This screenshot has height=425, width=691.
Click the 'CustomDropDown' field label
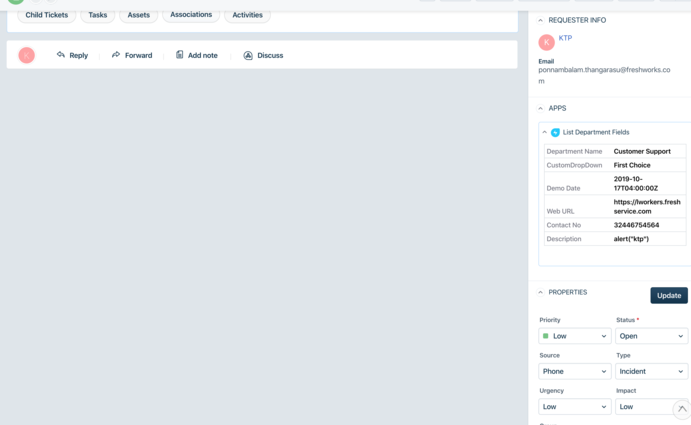click(574, 165)
